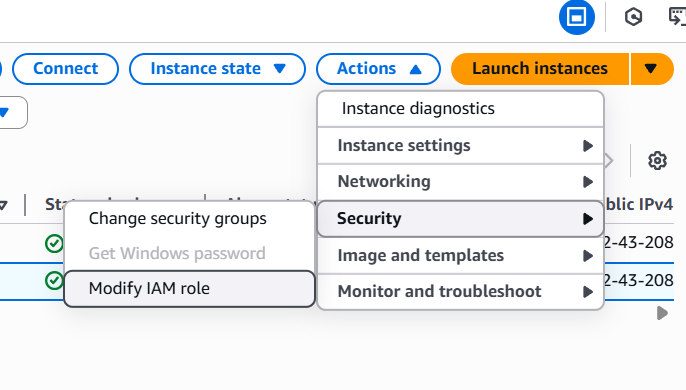The image size is (686, 390).
Task: Click the sort arrow in table header
Action: (x=4, y=205)
